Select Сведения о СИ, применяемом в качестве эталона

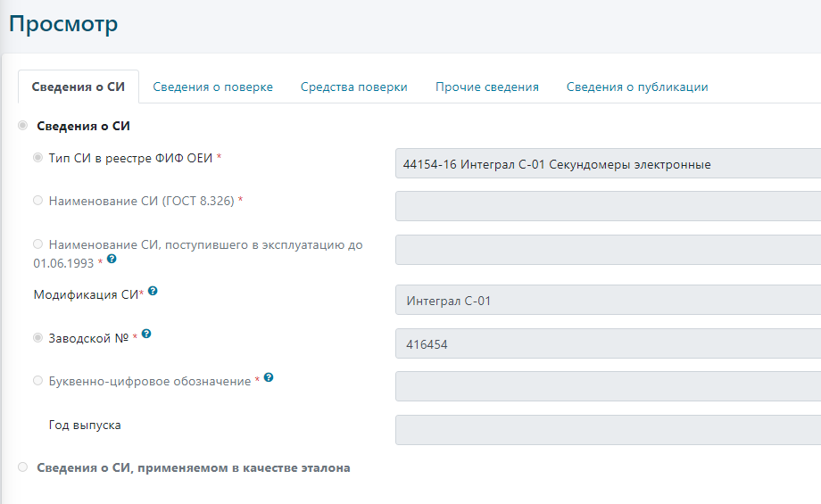tap(22, 467)
